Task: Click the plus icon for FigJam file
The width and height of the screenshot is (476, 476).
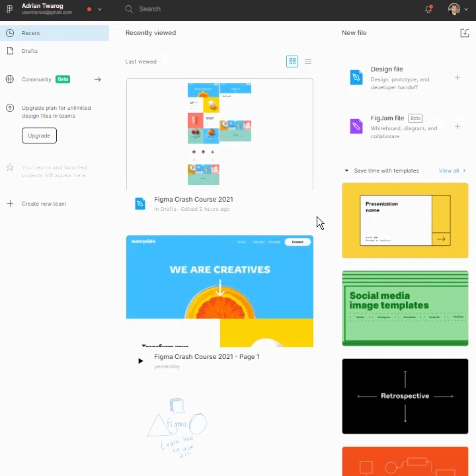Action: tap(457, 126)
